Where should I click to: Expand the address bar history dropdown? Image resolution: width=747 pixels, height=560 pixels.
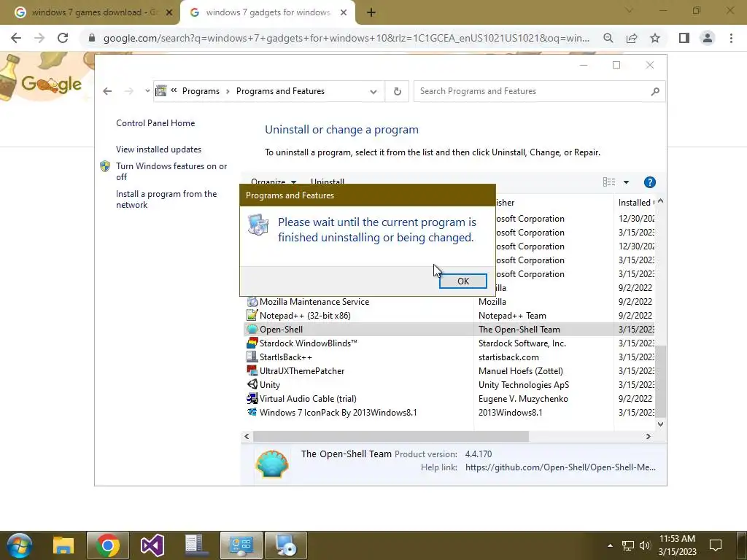[x=373, y=91]
